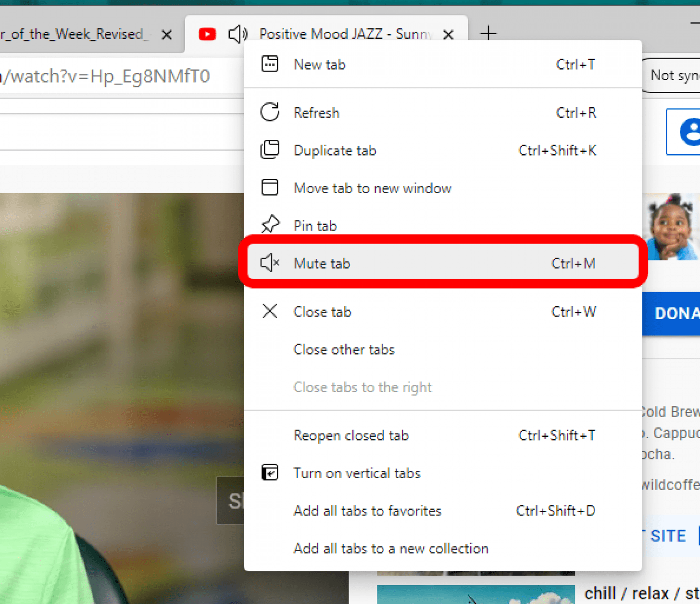This screenshot has width=700, height=604.
Task: Select the Refresh icon in the context menu
Action: pos(270,112)
